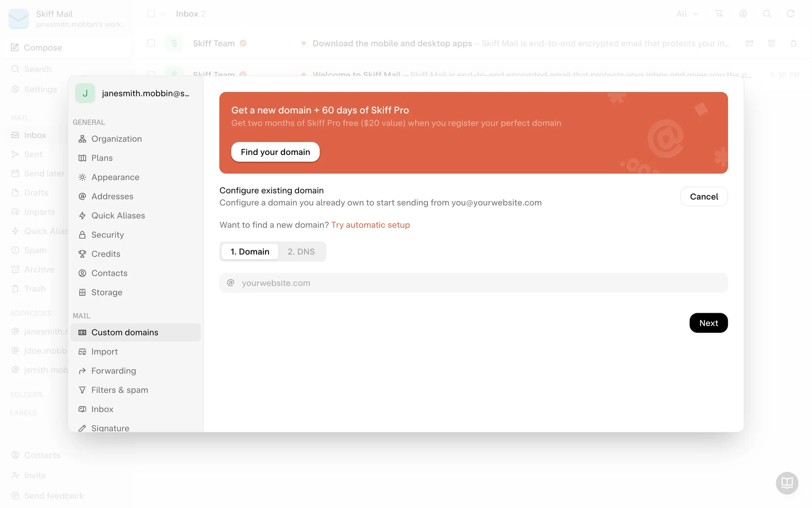
Task: Open the filter icon next to the All dropdown
Action: click(719, 14)
